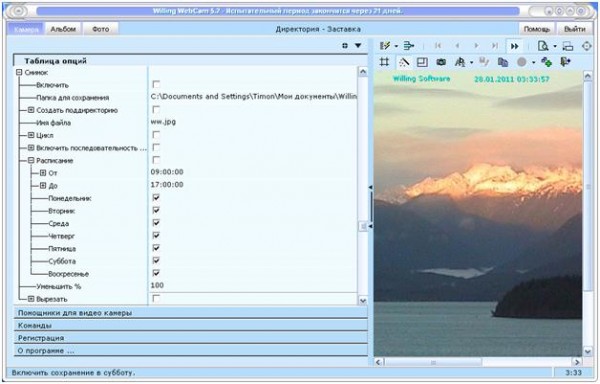Click the gears with green plus icon
600x384 pixels.
point(546,62)
